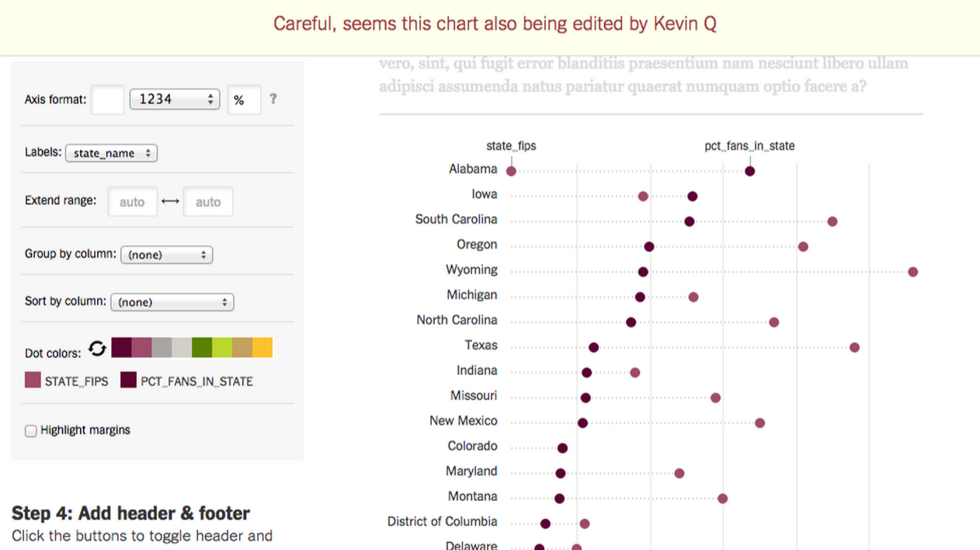Open the Labels state_name dropdown

pyautogui.click(x=111, y=153)
